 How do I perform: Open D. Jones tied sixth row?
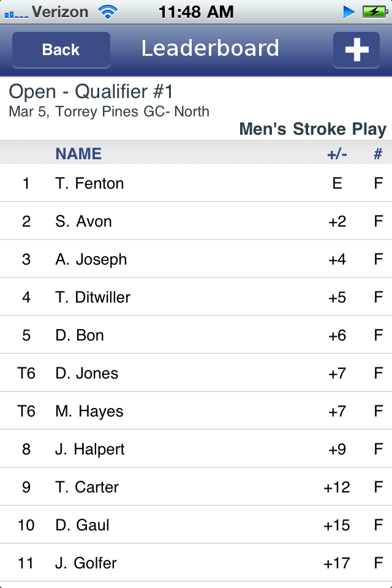(x=196, y=373)
